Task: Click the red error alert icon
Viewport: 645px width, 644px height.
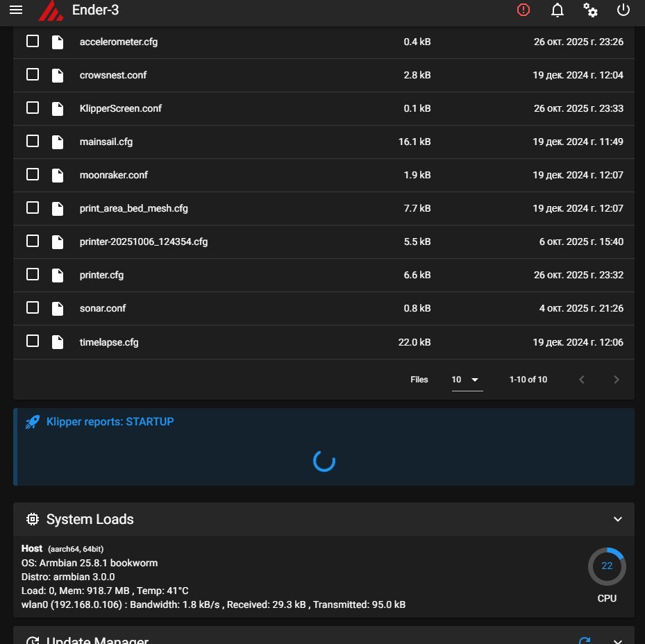Action: (x=523, y=10)
